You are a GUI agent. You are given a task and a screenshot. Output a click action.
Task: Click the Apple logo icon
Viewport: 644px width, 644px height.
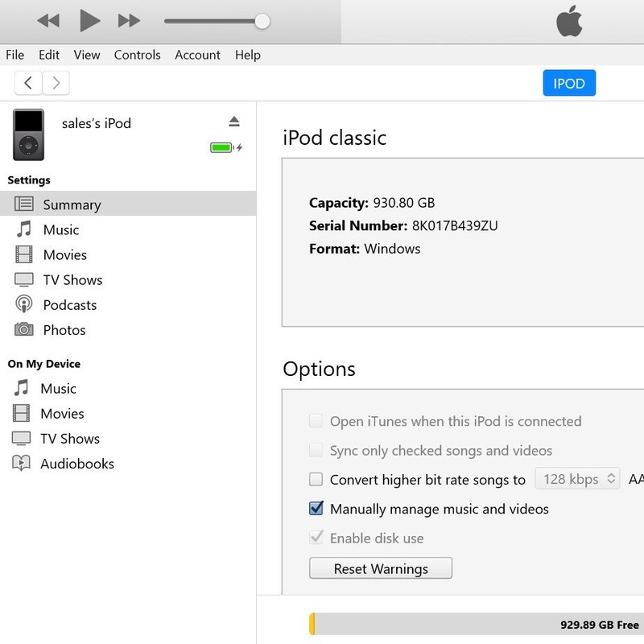pos(569,21)
